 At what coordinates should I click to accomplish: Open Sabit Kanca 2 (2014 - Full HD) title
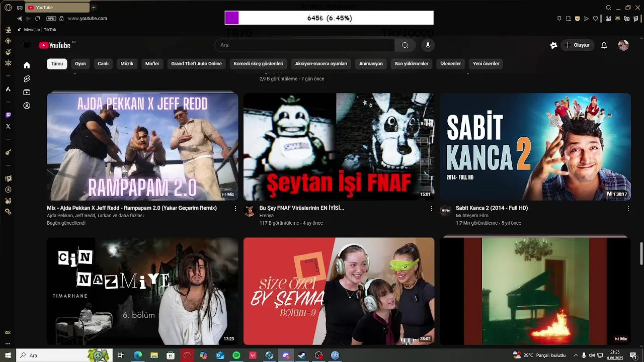click(492, 208)
